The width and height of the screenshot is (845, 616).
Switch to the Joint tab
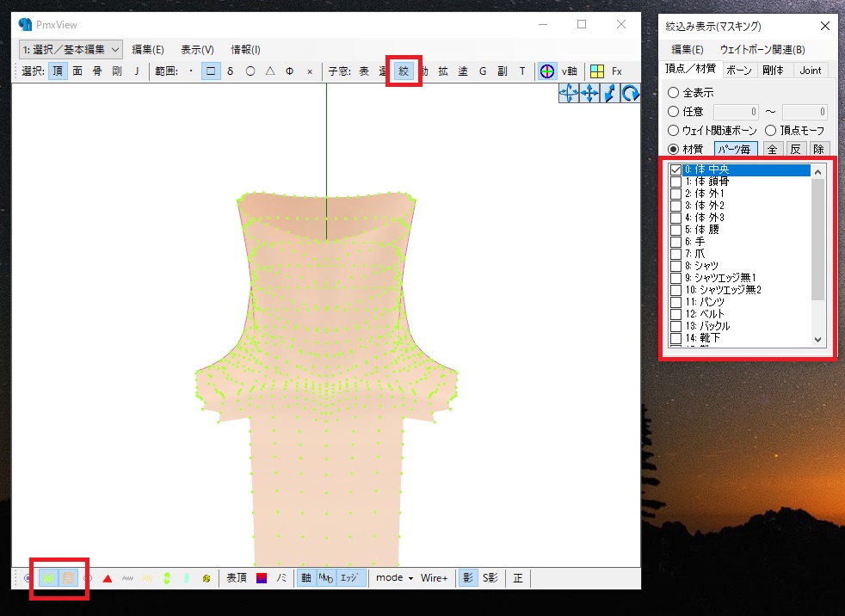(x=811, y=70)
